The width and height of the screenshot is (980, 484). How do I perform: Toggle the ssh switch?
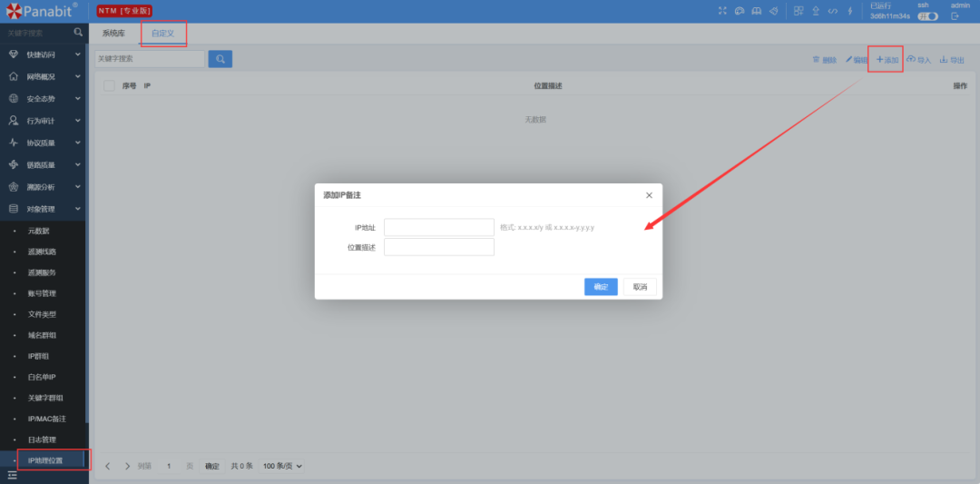point(927,16)
